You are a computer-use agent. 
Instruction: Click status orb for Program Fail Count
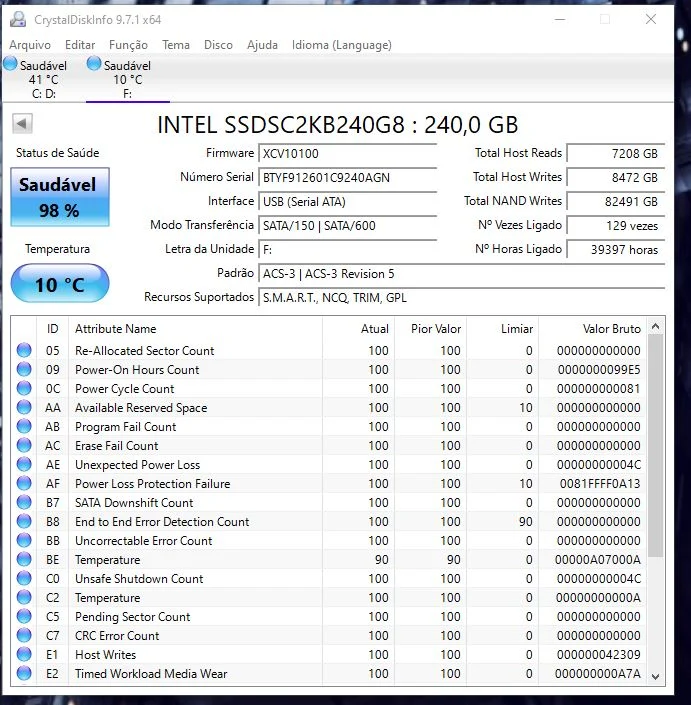24,426
